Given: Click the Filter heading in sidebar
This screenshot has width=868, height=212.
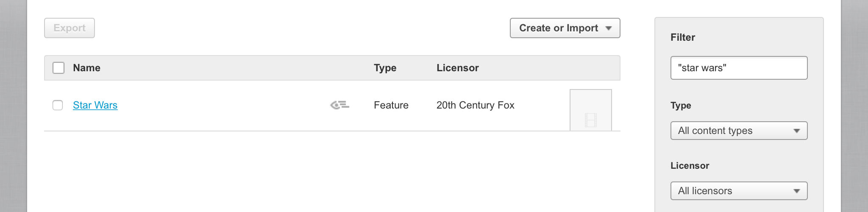Looking at the screenshot, I should (x=682, y=37).
